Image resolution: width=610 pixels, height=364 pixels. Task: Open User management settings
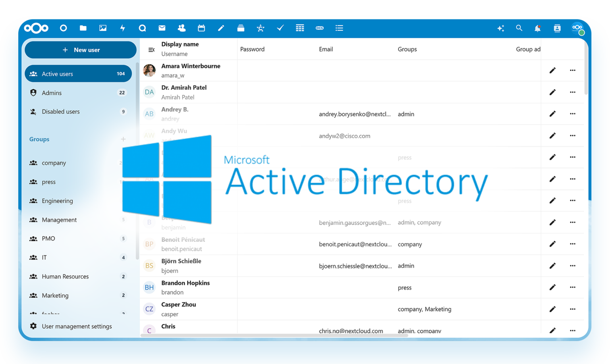[x=77, y=326]
